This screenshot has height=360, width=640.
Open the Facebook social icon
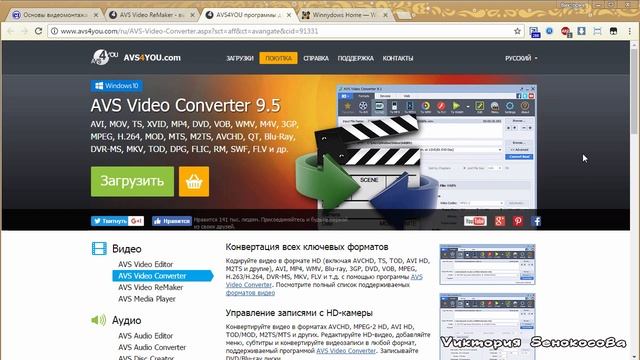coord(536,221)
